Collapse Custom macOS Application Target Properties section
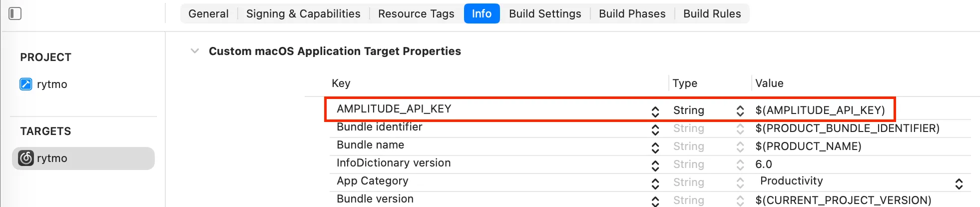The width and height of the screenshot is (980, 207). click(x=195, y=51)
